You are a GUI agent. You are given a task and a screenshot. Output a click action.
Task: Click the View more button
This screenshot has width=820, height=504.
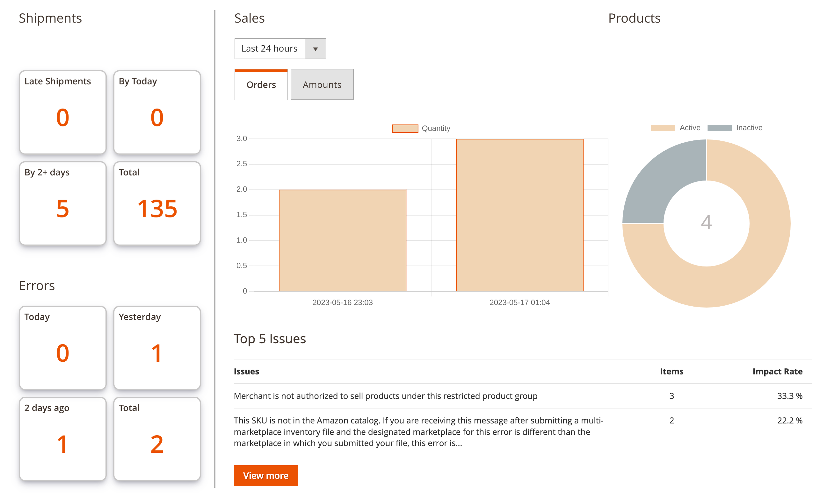click(265, 475)
